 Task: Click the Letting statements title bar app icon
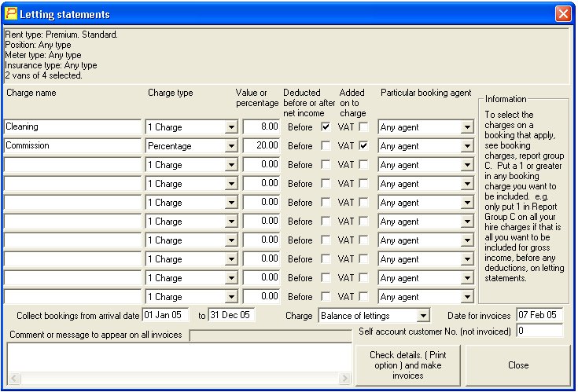click(11, 13)
